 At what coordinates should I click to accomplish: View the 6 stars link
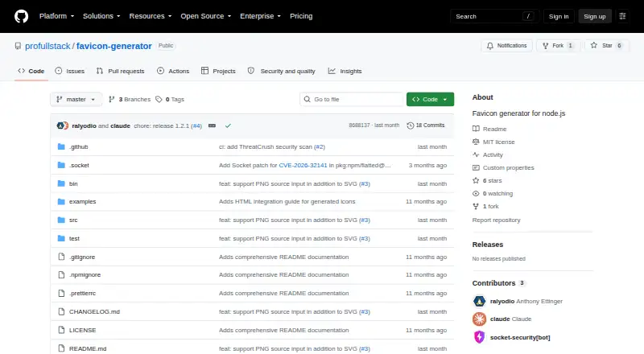[x=488, y=181]
